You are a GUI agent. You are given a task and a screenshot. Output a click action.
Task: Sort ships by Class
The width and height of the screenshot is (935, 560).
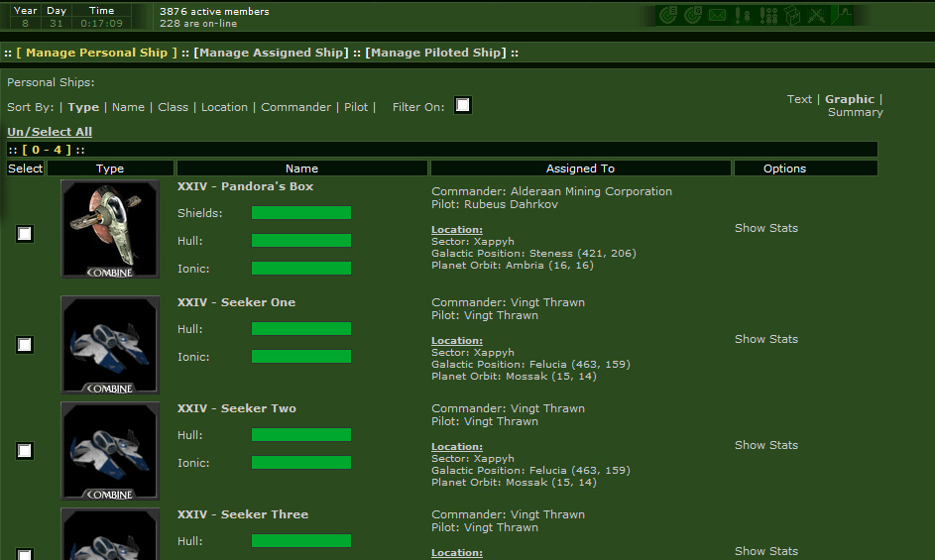173,107
